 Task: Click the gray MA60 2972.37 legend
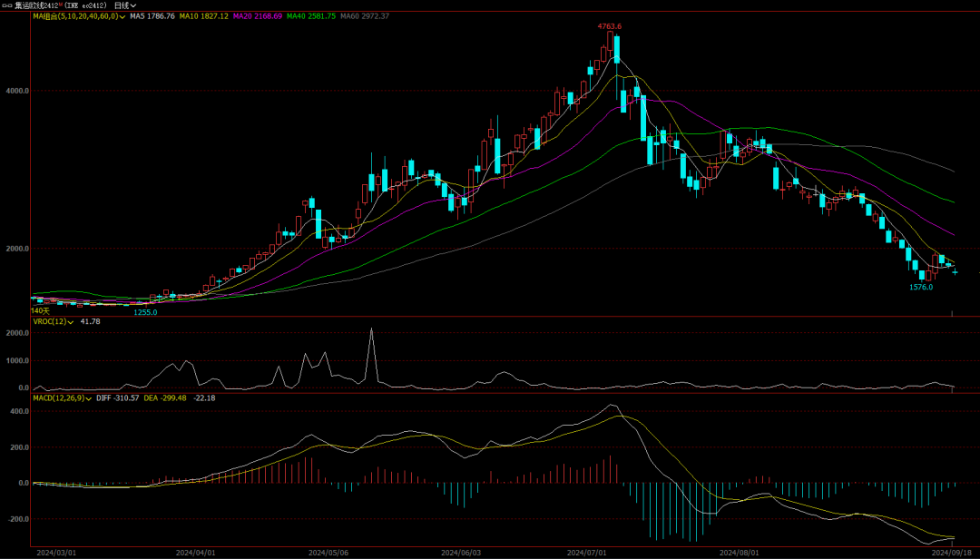[366, 16]
